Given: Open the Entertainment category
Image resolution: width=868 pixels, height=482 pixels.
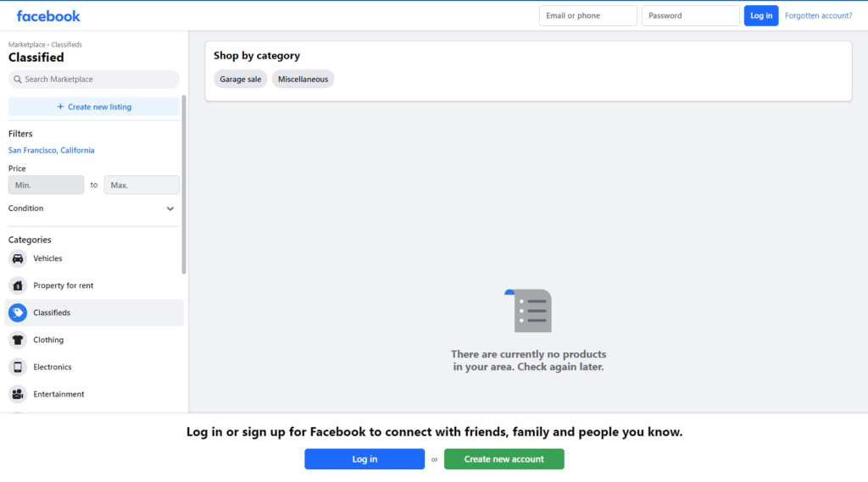Looking at the screenshot, I should [x=94, y=394].
